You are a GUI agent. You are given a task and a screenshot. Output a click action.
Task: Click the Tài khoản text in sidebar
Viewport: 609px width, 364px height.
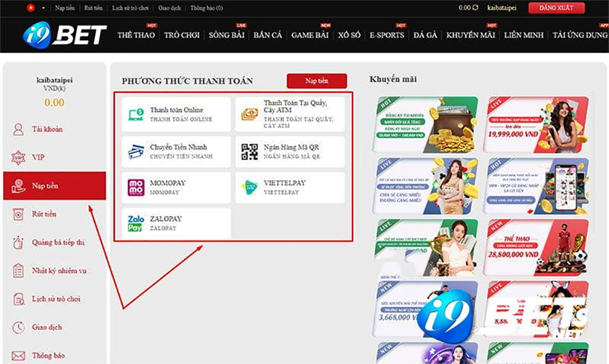(48, 129)
